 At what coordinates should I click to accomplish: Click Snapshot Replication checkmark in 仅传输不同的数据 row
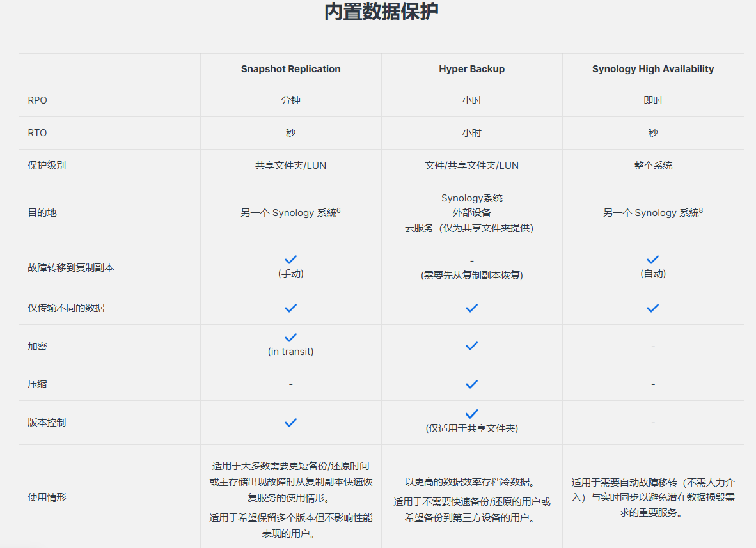[291, 308]
